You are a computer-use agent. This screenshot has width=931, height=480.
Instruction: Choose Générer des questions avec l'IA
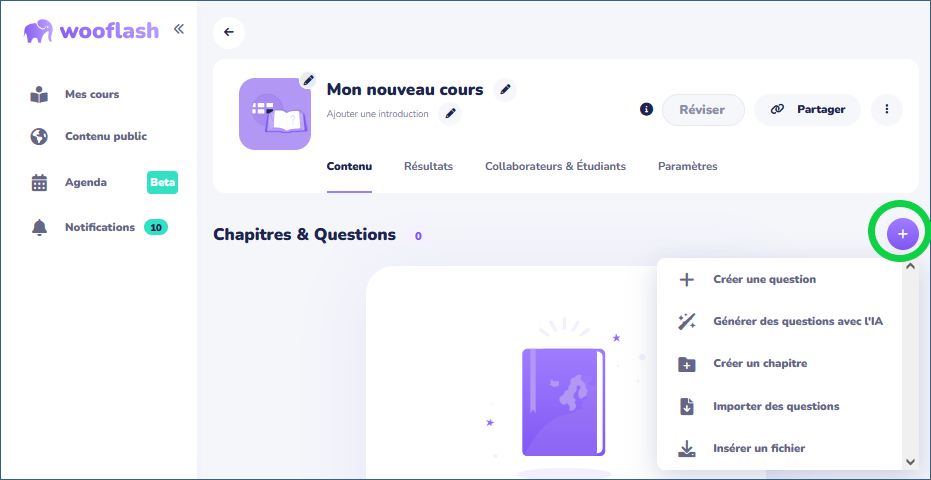[797, 321]
